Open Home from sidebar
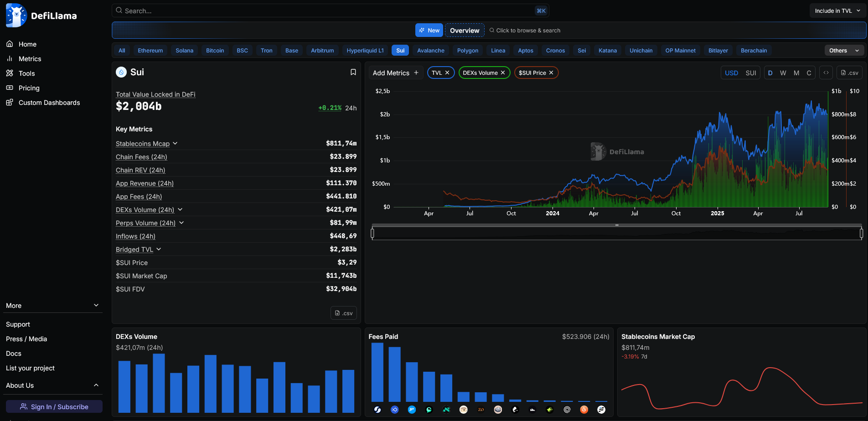Screen dimensions: 868x421 tap(27, 44)
